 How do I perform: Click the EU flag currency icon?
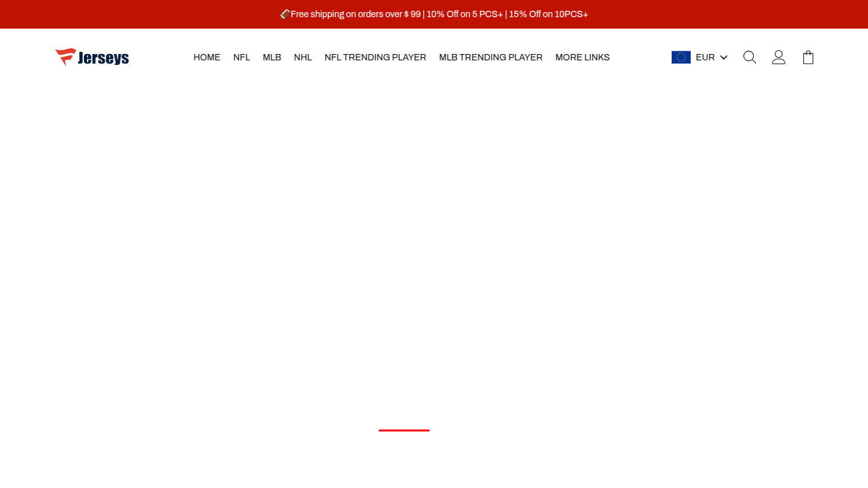[x=681, y=57]
